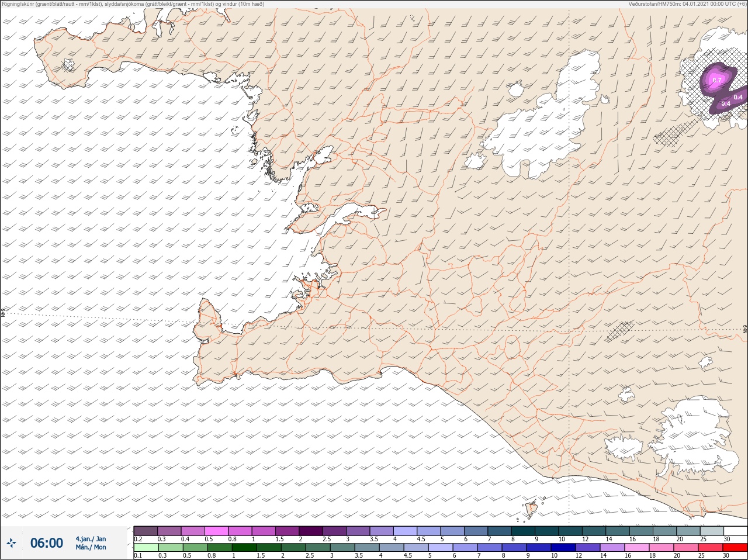Click the 'Mán./ Mon' weekday text

tap(91, 548)
